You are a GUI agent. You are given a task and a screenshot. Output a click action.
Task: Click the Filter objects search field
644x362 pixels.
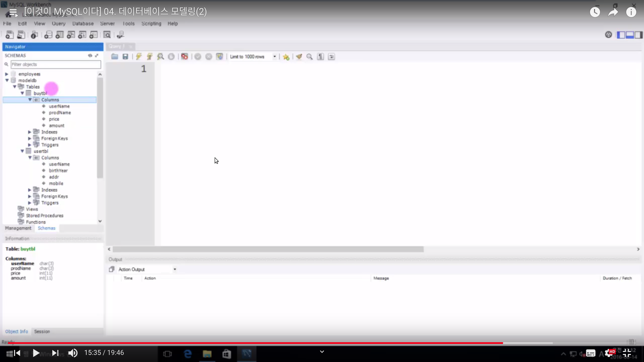point(56,64)
